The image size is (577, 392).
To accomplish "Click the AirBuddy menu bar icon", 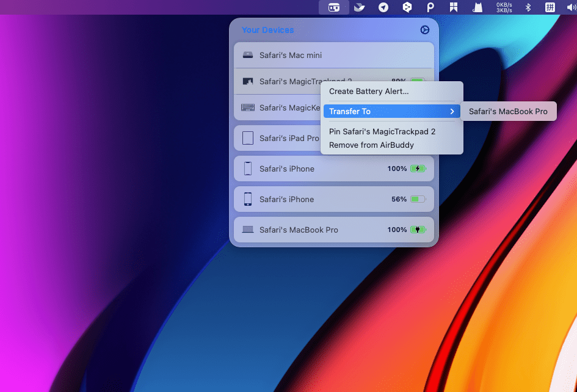I will 334,7.
